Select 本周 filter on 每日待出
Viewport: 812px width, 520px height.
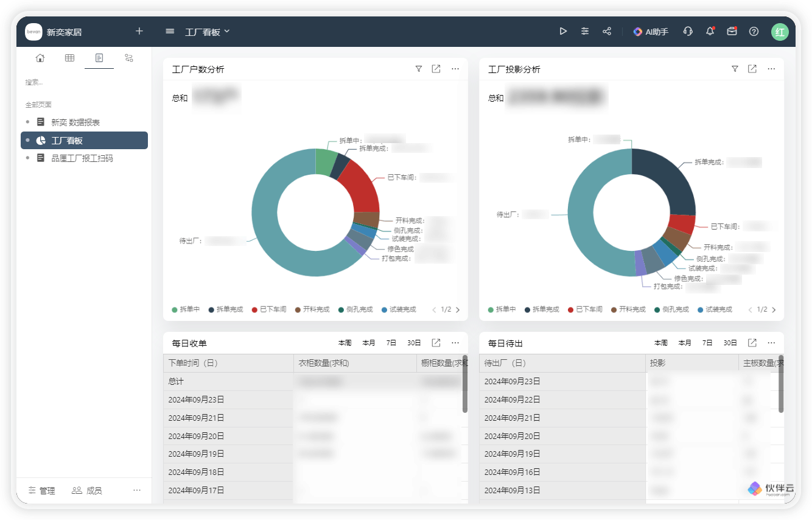[661, 343]
